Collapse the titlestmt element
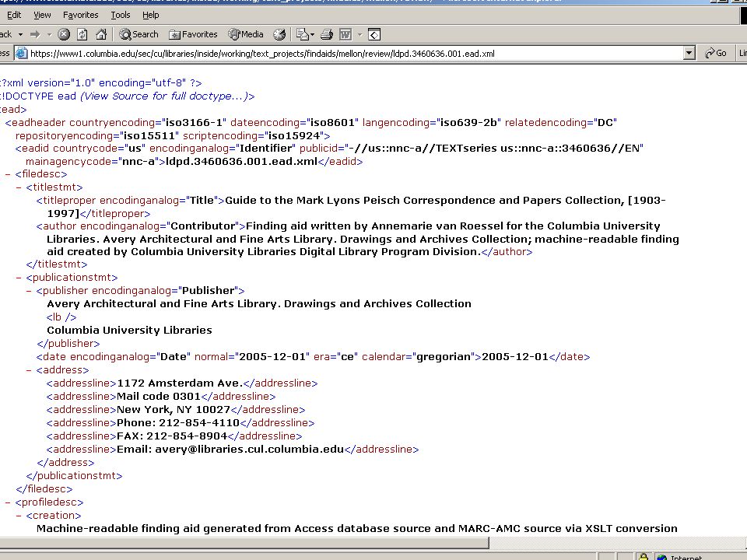This screenshot has width=747, height=560. pyautogui.click(x=19, y=187)
